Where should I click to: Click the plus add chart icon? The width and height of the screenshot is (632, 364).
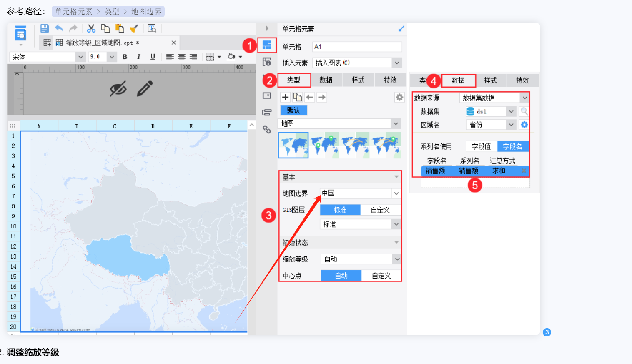coord(285,97)
